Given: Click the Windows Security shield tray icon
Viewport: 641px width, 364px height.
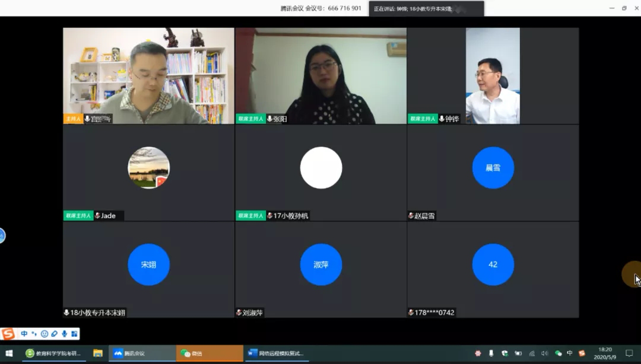Looking at the screenshot, I should 504,353.
